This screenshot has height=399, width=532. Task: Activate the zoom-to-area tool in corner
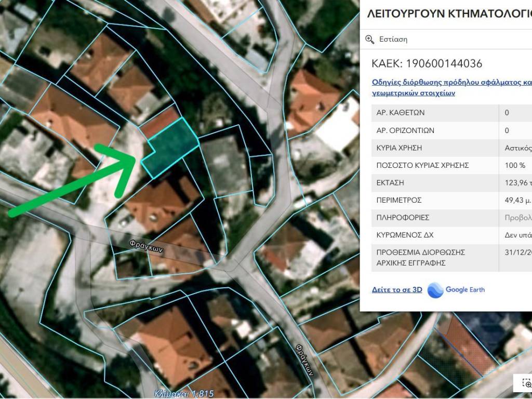point(525,383)
